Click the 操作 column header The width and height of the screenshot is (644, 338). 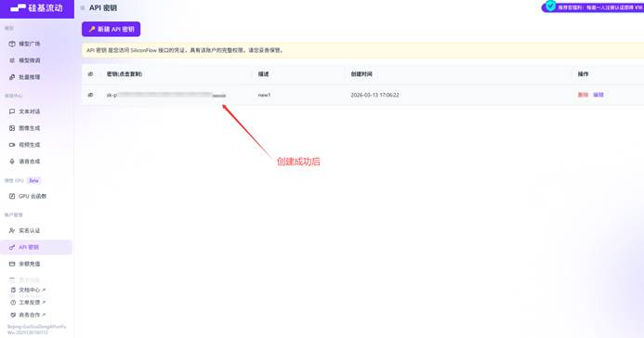pyautogui.click(x=583, y=74)
